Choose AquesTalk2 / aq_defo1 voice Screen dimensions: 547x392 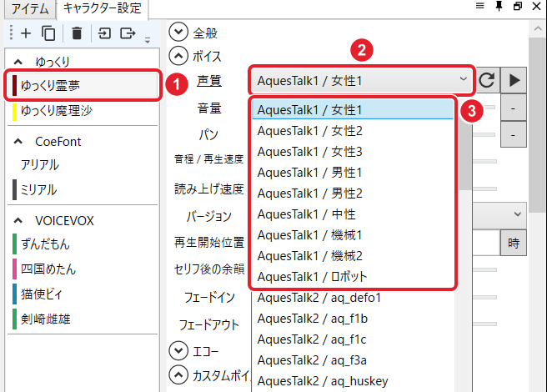pyautogui.click(x=353, y=298)
